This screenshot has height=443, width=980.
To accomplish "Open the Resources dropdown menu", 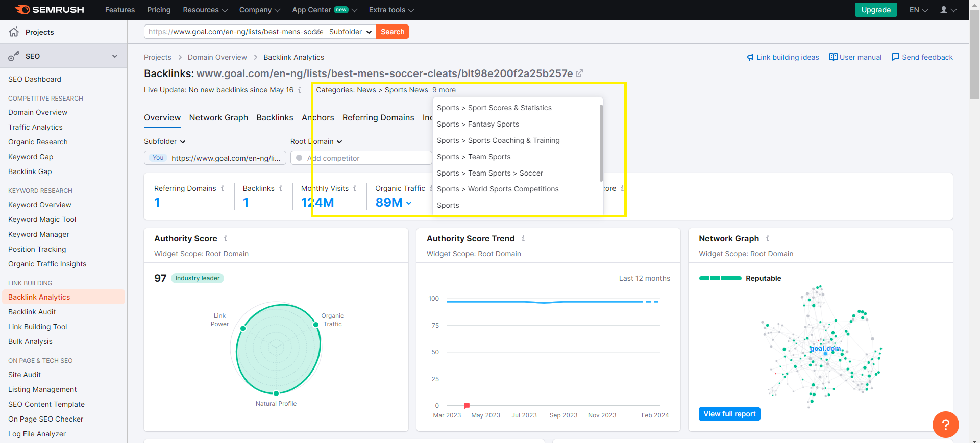I will 205,10.
